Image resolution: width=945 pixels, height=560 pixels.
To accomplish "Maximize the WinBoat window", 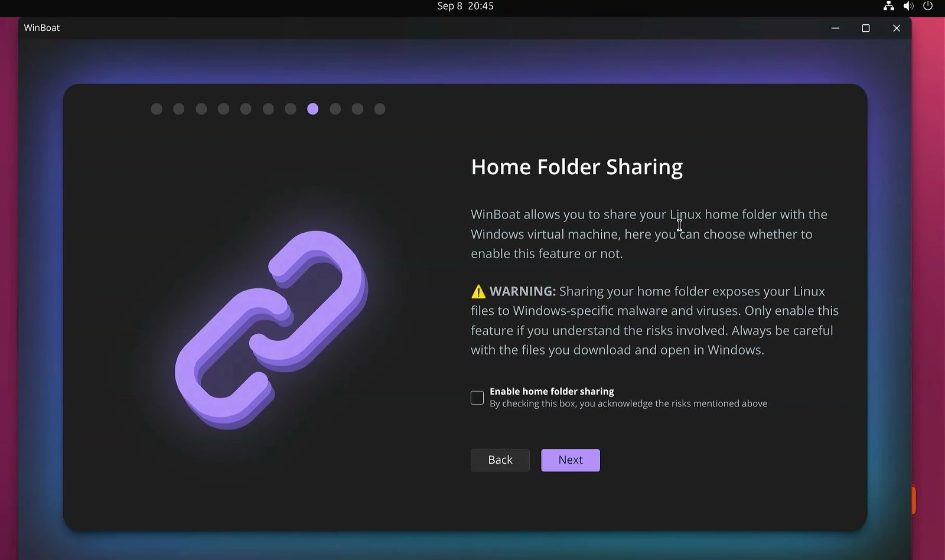I will click(x=866, y=28).
